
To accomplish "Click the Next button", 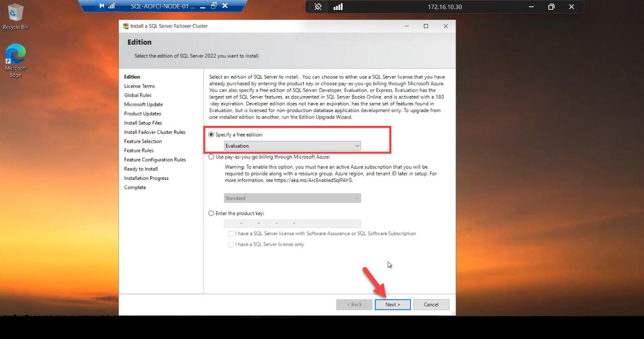I will [393, 305].
